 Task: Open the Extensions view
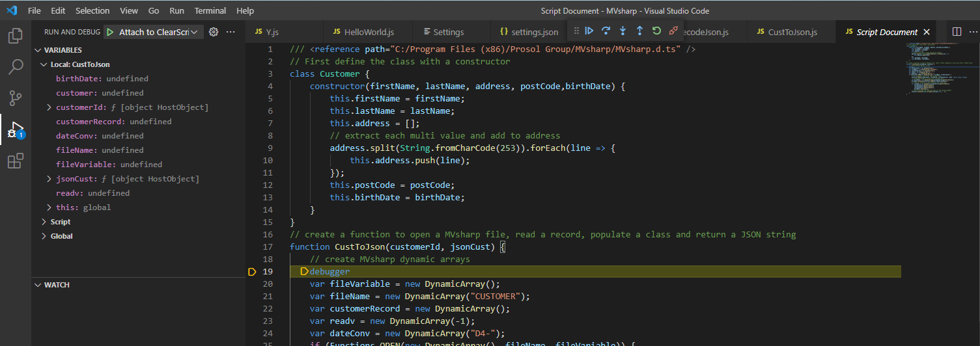click(x=15, y=161)
